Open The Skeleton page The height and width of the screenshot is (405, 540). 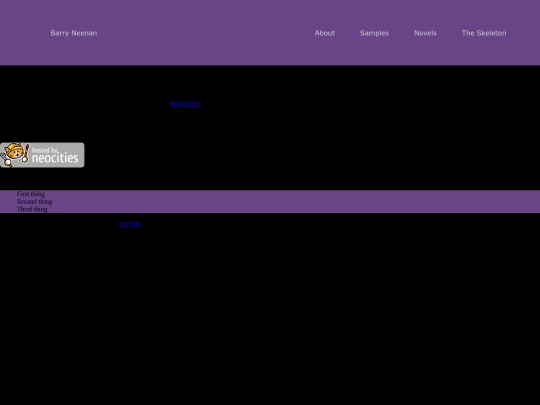pyautogui.click(x=484, y=33)
